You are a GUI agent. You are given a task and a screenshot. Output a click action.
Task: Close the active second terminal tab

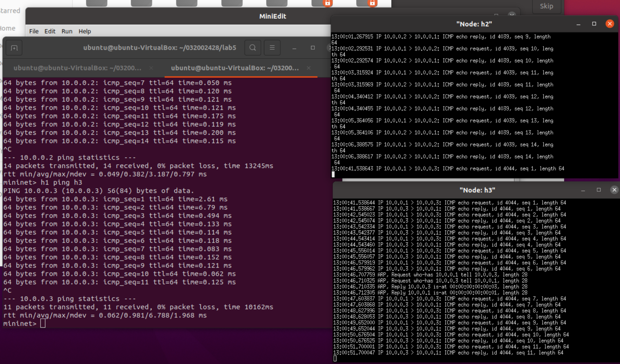[309, 68]
